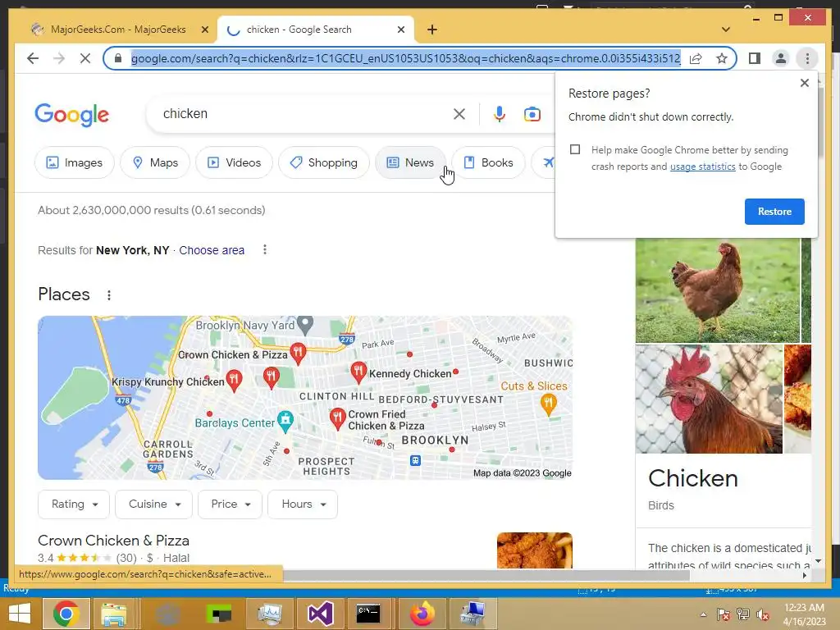Open File Explorer from the taskbar

(x=114, y=614)
